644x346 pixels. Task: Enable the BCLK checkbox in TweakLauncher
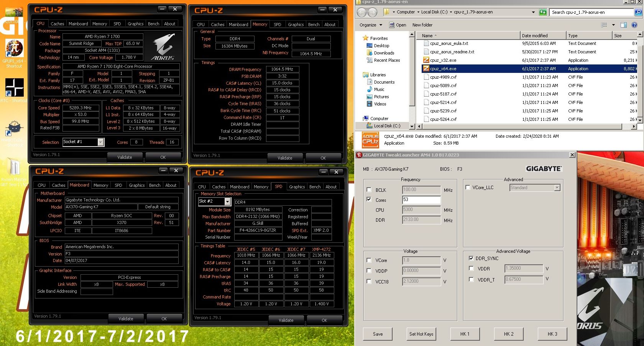369,190
